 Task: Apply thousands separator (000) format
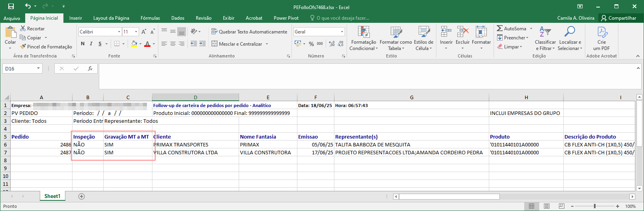pyautogui.click(x=320, y=44)
